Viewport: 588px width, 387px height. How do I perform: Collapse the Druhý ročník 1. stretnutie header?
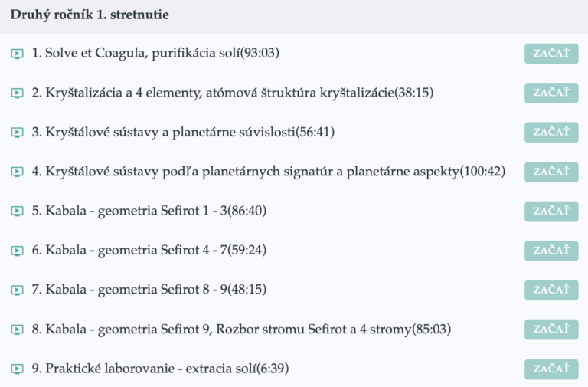pyautogui.click(x=294, y=17)
